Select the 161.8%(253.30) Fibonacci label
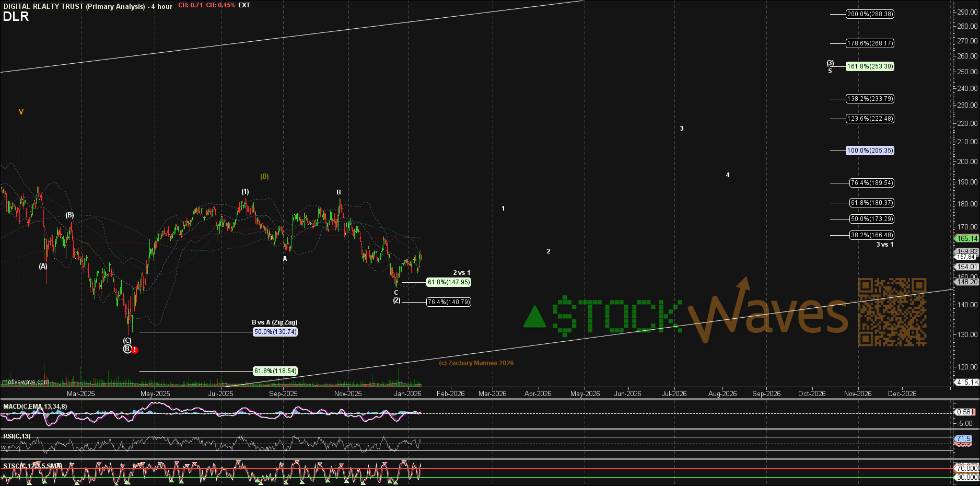Screen dimensions: 980x486 pyautogui.click(x=870, y=66)
